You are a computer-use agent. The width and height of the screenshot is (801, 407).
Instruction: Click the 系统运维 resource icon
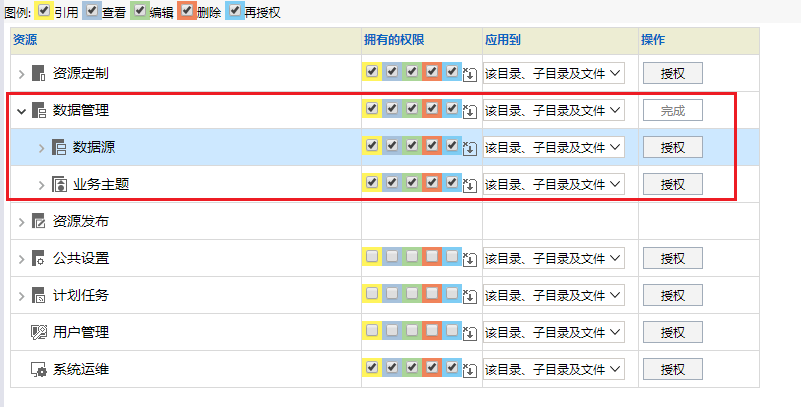click(x=39, y=369)
